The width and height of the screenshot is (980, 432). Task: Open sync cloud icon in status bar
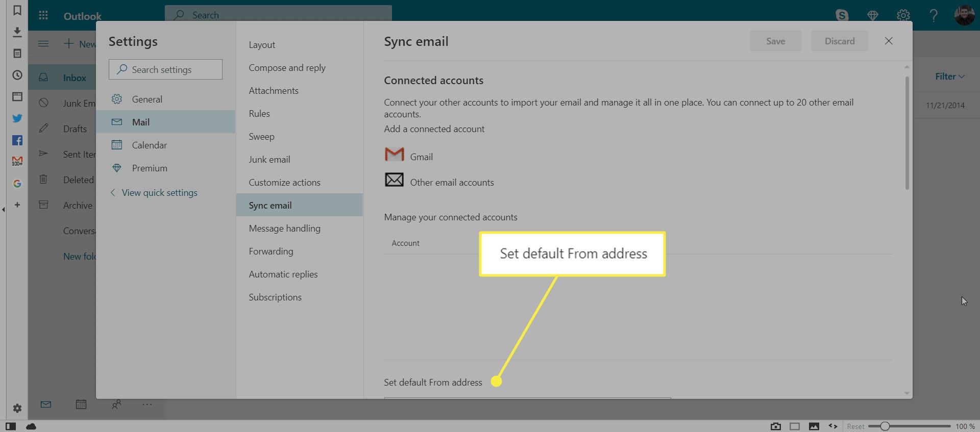click(x=31, y=426)
